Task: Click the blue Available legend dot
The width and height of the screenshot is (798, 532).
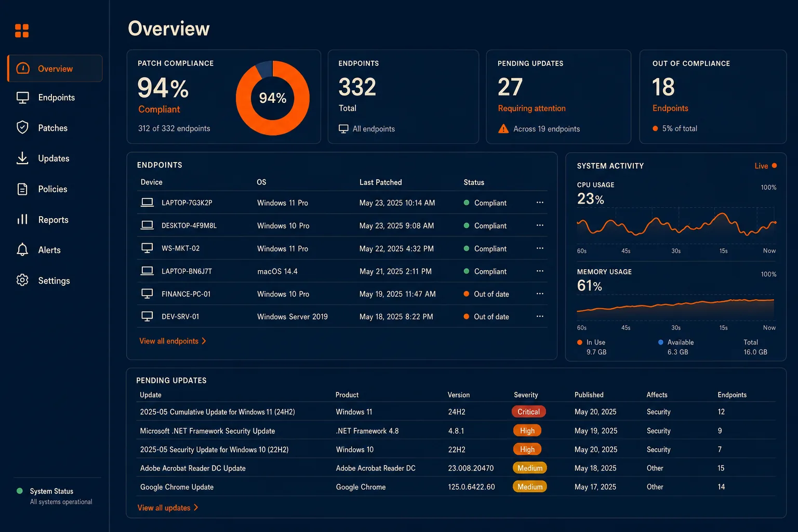Action: point(661,342)
